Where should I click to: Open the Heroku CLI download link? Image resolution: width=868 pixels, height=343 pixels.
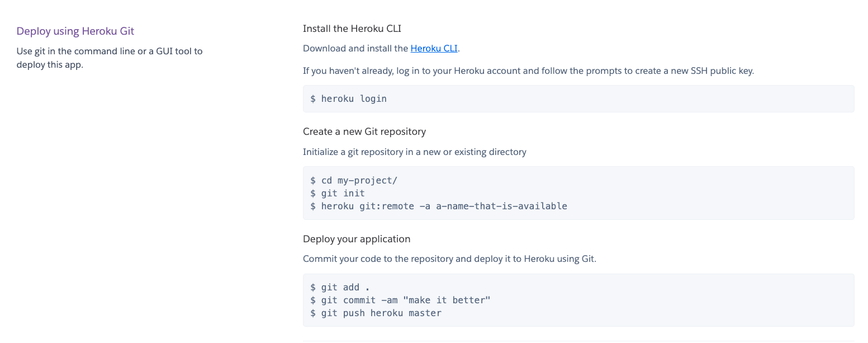(x=434, y=48)
